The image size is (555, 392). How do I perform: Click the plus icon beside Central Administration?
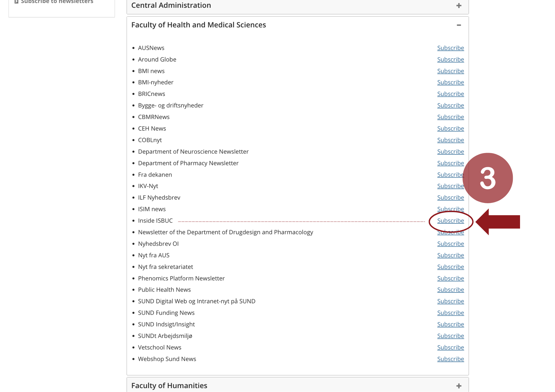(x=459, y=6)
